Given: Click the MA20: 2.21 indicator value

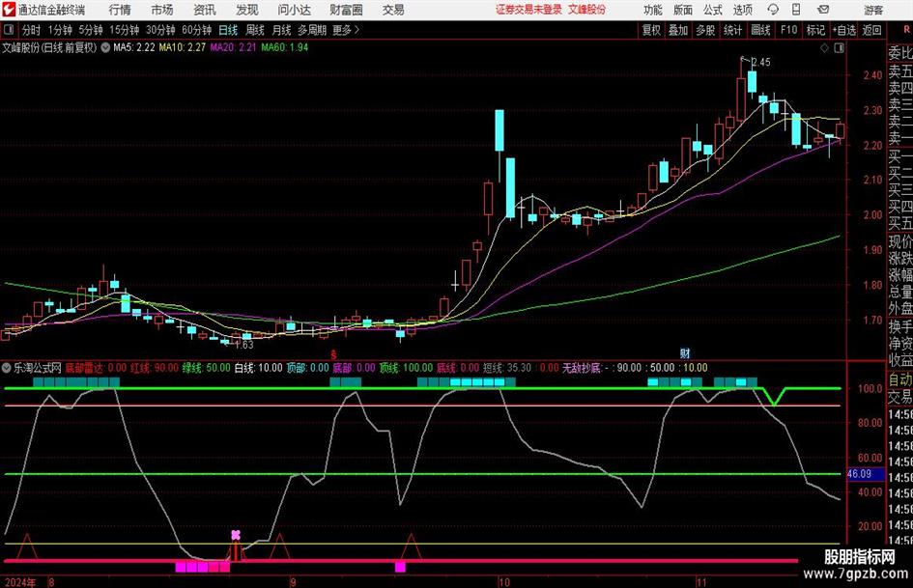Looking at the screenshot, I should (x=234, y=47).
